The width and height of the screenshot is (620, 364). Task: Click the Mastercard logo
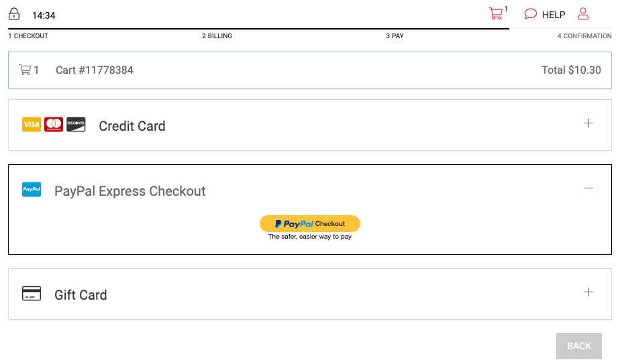54,125
